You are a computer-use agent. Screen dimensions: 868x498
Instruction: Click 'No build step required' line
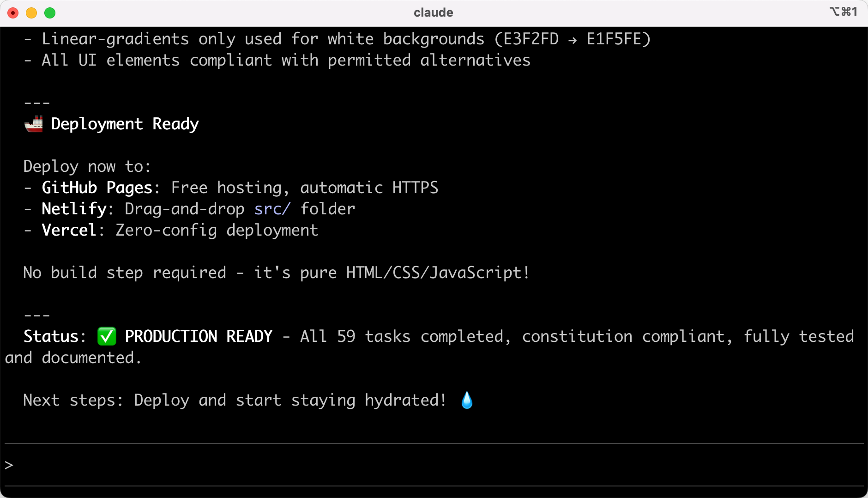(276, 273)
